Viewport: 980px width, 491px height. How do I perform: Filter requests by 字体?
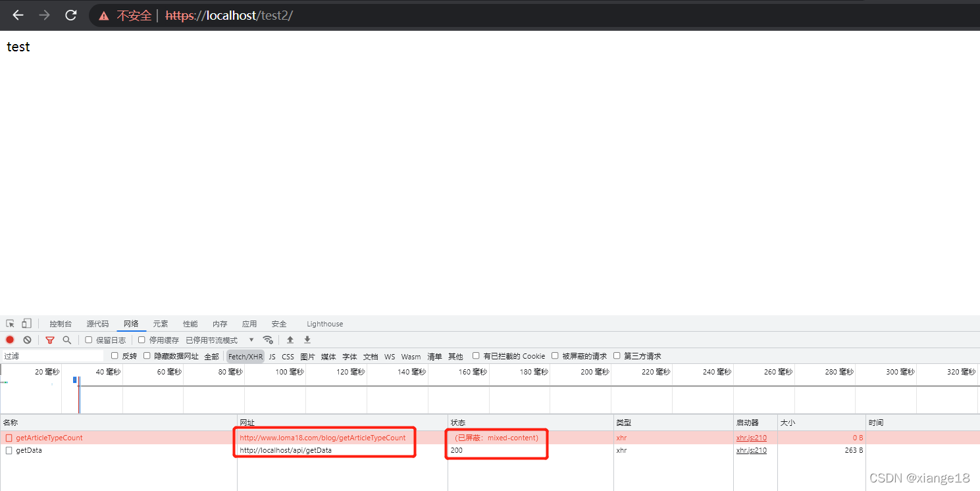[x=349, y=357]
